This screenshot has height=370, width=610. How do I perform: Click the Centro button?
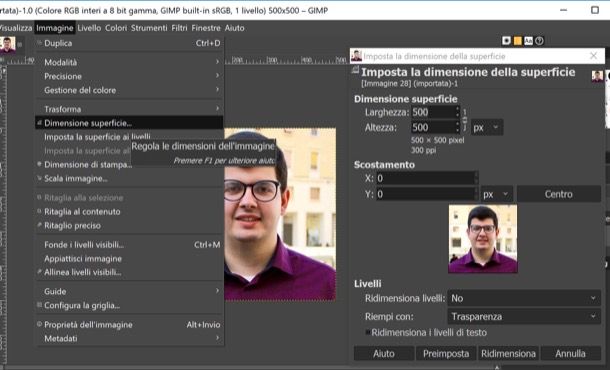[559, 194]
